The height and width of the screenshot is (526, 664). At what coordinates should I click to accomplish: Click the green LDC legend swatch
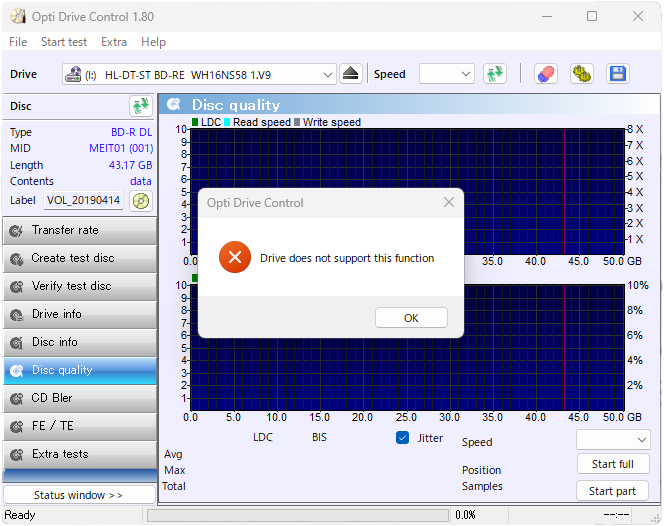pyautogui.click(x=195, y=122)
